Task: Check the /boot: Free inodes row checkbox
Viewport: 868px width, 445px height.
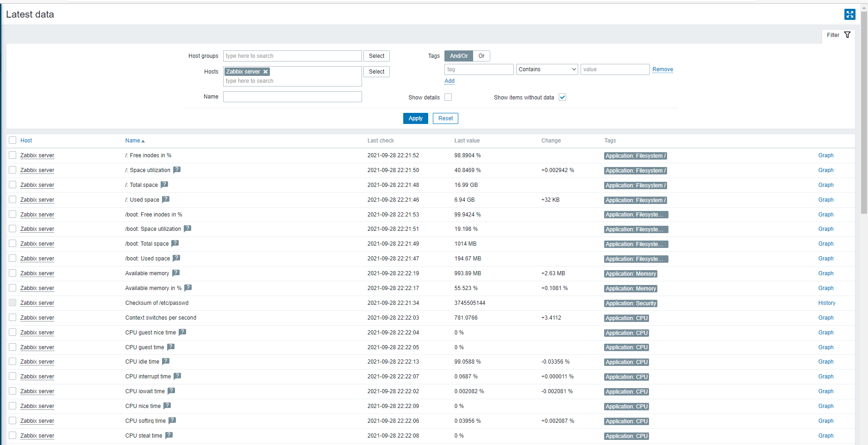Action: click(12, 214)
